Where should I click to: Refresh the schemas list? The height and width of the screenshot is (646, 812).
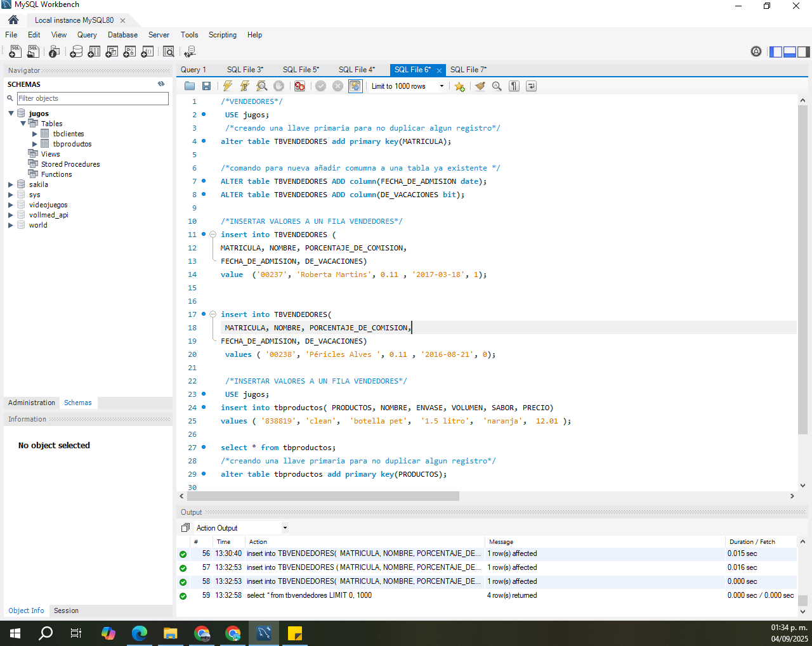tap(161, 84)
